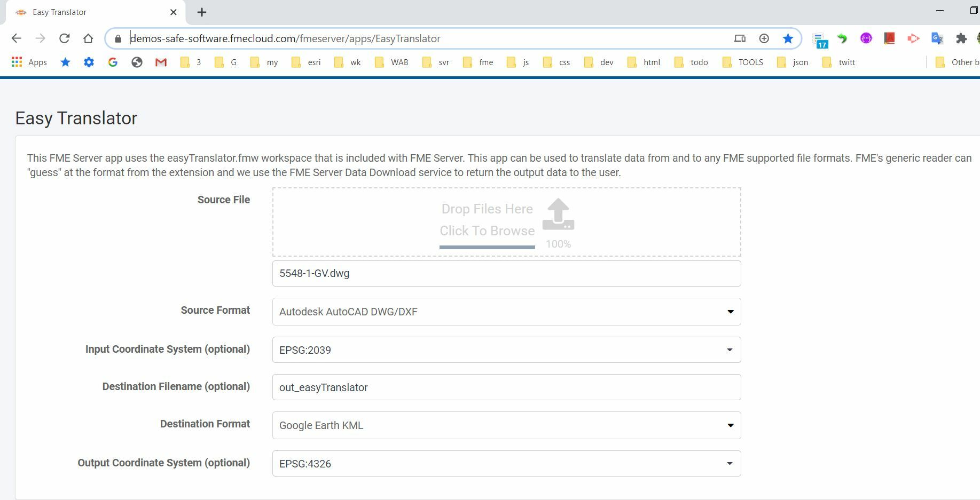This screenshot has width=980, height=500.
Task: Click the blue star bookmark
Action: pyautogui.click(x=65, y=62)
